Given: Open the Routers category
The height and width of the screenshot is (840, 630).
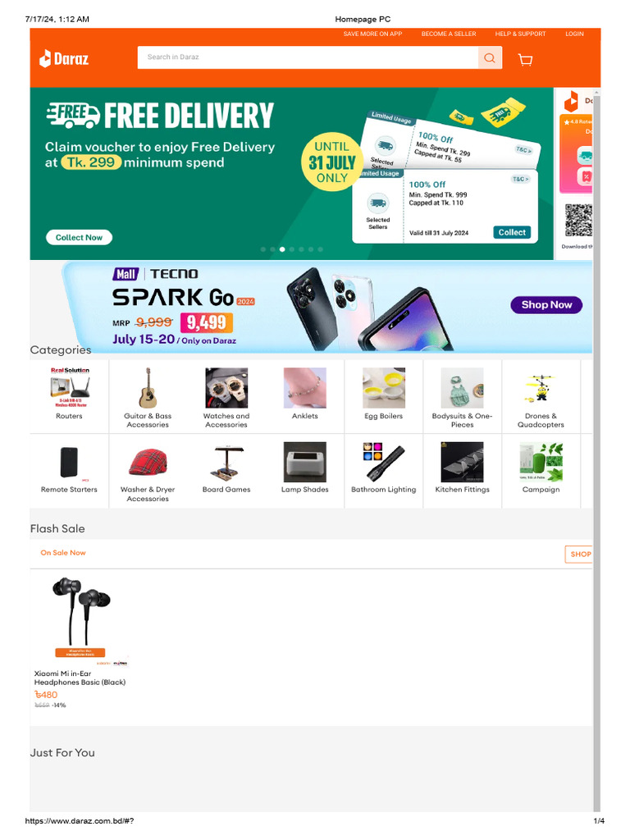Looking at the screenshot, I should tap(69, 396).
